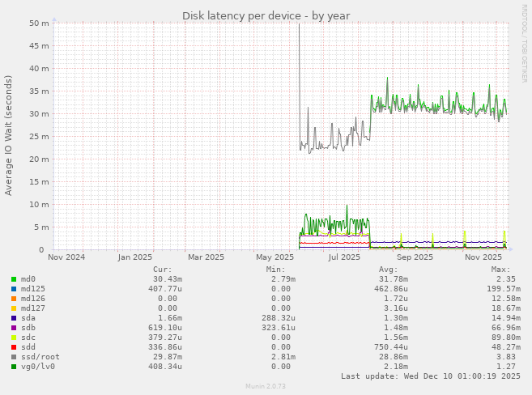Screen dimensions: 532x395
Task: Click the 'Nov 2024' x-axis label
Action: pyautogui.click(x=66, y=257)
